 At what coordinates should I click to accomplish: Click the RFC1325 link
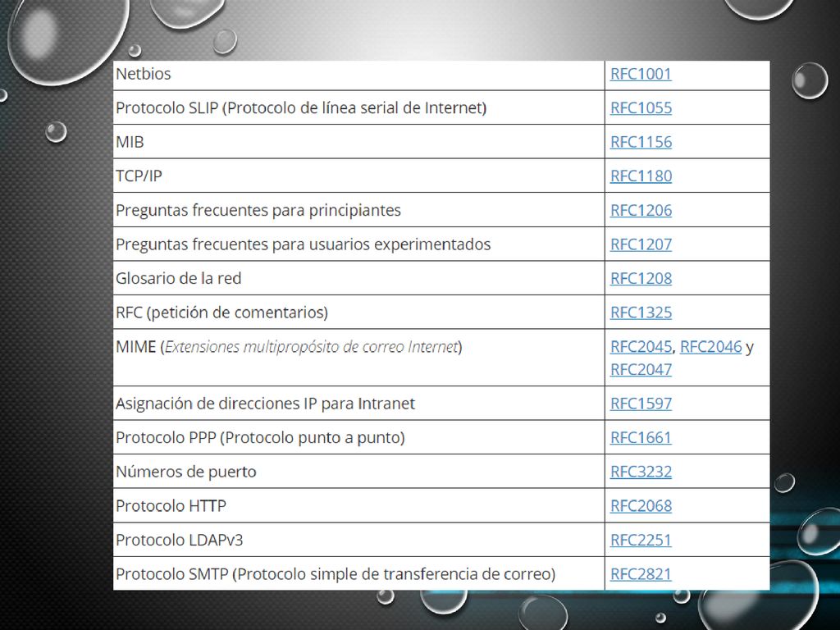[641, 313]
